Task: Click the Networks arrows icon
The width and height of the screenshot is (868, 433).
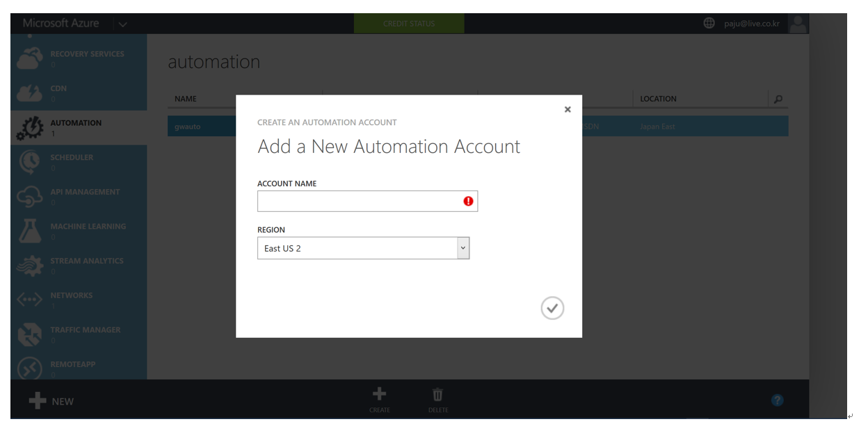Action: 30,300
